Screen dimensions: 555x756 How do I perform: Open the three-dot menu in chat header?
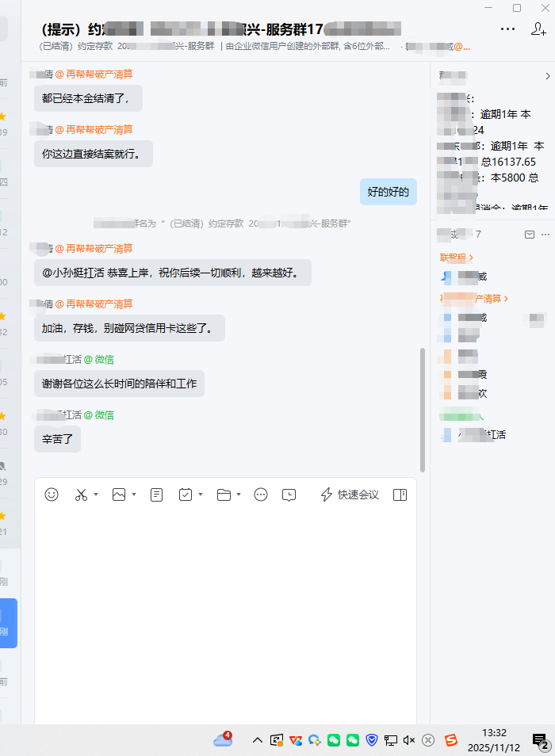pyautogui.click(x=508, y=29)
